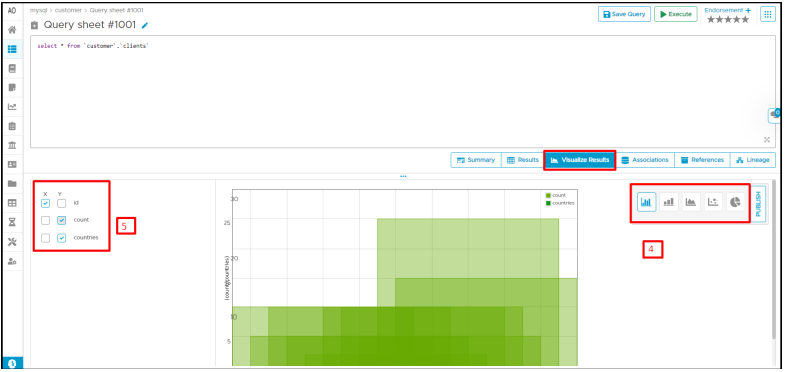Open the table grid icon in sidebar
Screen dimensions: 785x372
tap(12, 203)
